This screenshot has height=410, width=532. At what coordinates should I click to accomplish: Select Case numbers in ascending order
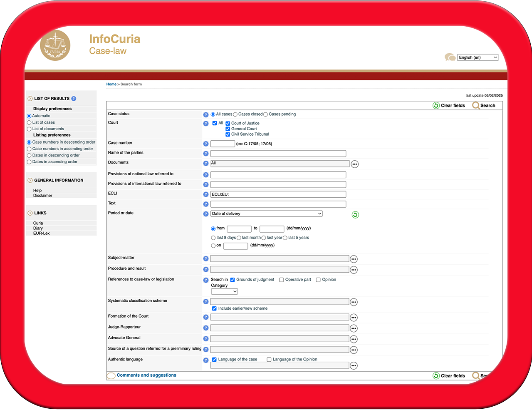[x=29, y=149]
